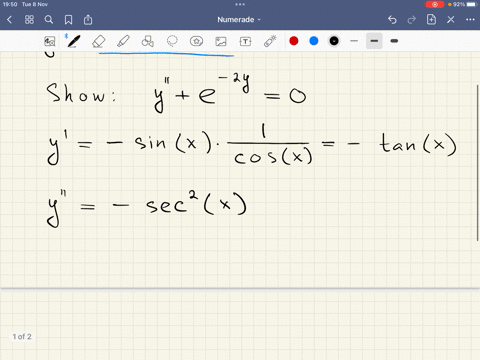Choose the red pen color
Image resolution: width=480 pixels, height=360 pixels.
pos(294,41)
